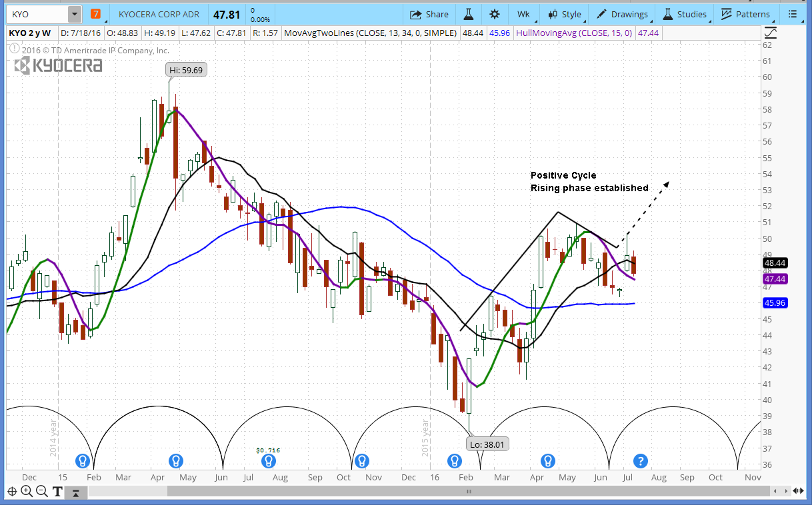Open lightbulb event before Feb 2015
Image resolution: width=812 pixels, height=505 pixels.
[x=83, y=460]
